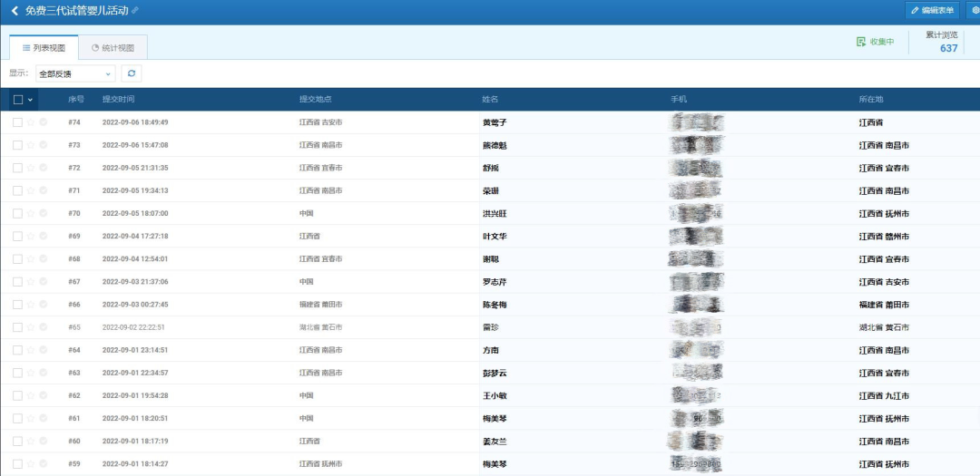
Task: Select the checkbox for row #61
Action: coord(18,418)
